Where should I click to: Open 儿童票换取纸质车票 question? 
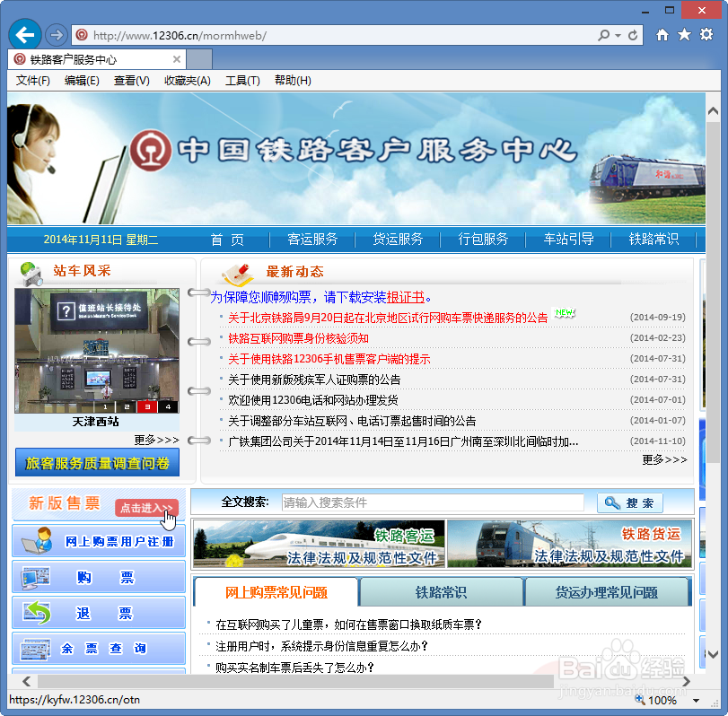tap(348, 625)
